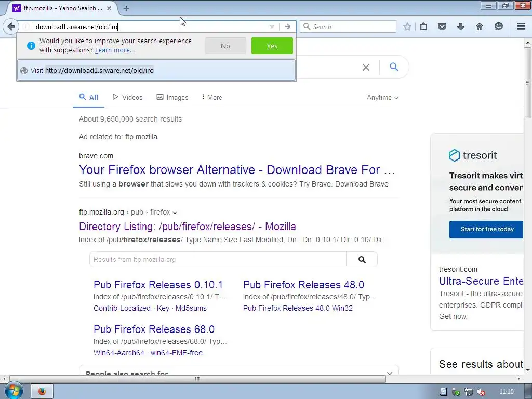Click the muted volume tray icon

[481, 392]
